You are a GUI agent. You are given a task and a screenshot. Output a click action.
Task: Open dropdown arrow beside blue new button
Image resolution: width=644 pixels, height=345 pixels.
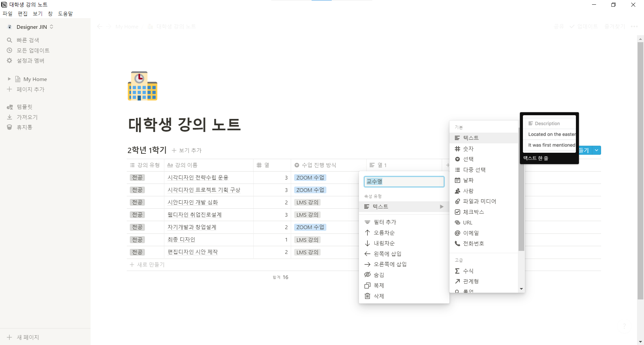click(596, 150)
